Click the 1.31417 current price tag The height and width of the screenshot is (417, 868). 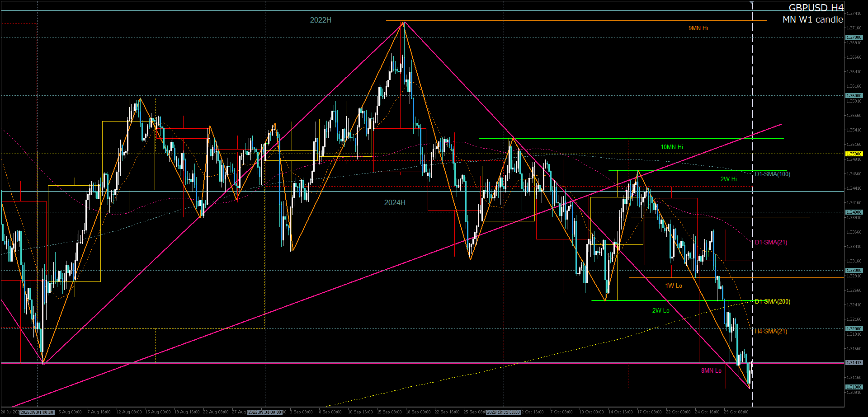click(854, 363)
